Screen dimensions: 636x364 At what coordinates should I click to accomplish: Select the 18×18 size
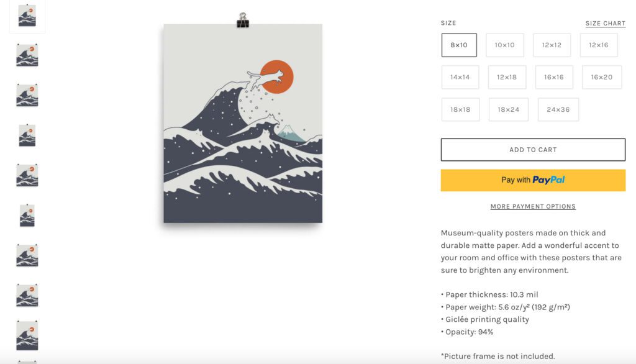tap(460, 109)
